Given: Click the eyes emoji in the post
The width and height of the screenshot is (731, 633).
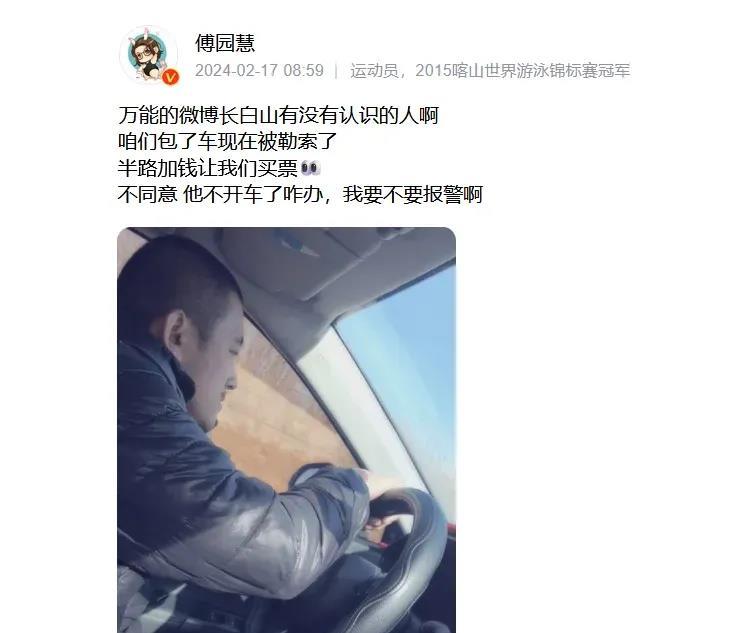Looking at the screenshot, I should pyautogui.click(x=310, y=168).
